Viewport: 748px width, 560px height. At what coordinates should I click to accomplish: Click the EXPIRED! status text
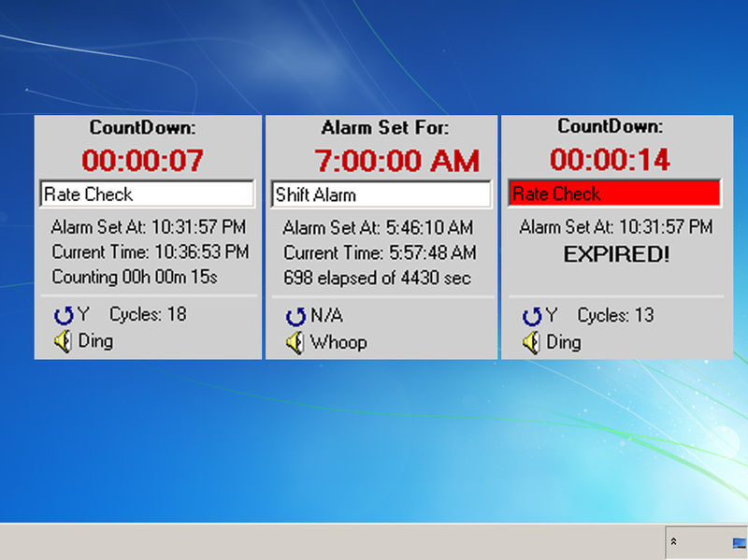[x=616, y=254]
